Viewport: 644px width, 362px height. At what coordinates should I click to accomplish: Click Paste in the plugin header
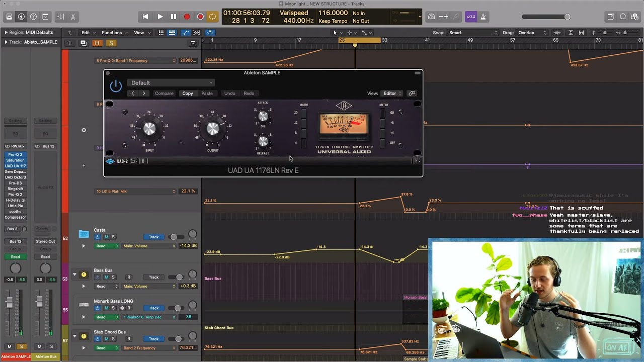tap(207, 94)
